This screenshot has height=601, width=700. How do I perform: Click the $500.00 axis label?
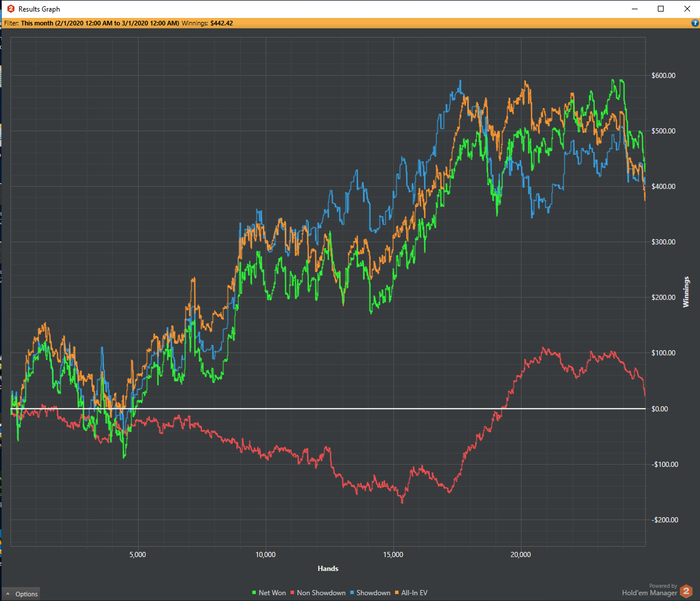663,131
